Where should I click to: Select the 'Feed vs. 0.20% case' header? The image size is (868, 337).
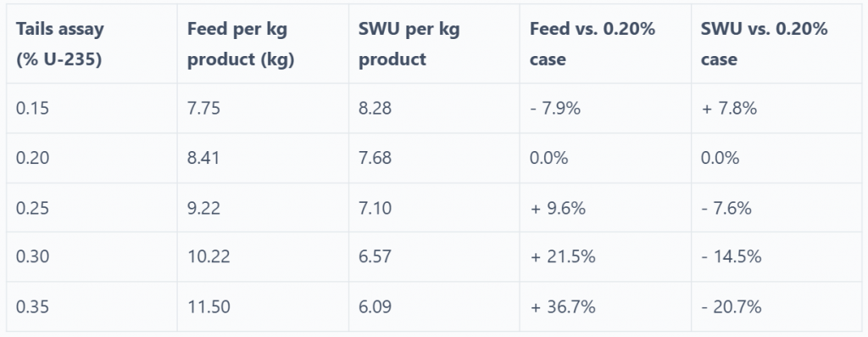coord(605,44)
